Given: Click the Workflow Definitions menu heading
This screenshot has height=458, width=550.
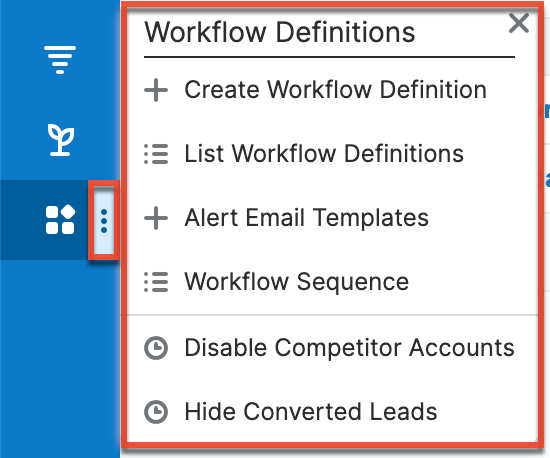Looking at the screenshot, I should pos(280,32).
